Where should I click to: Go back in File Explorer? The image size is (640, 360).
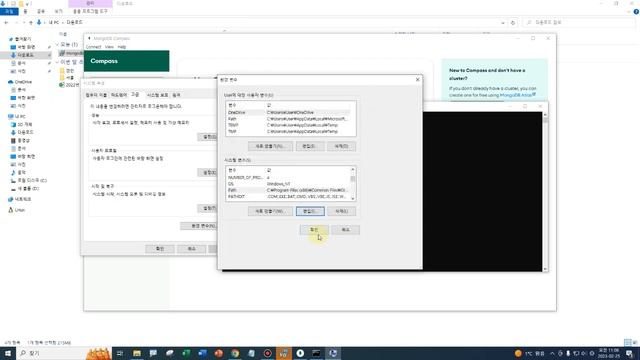(6, 22)
